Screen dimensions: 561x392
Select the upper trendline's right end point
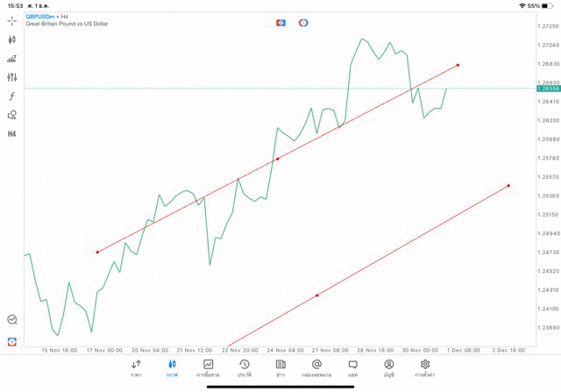point(458,65)
